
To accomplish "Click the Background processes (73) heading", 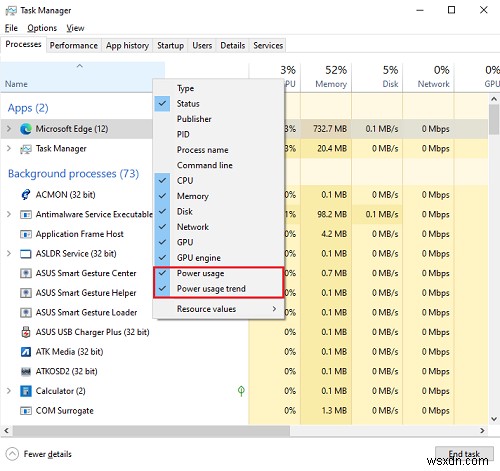I will [73, 174].
